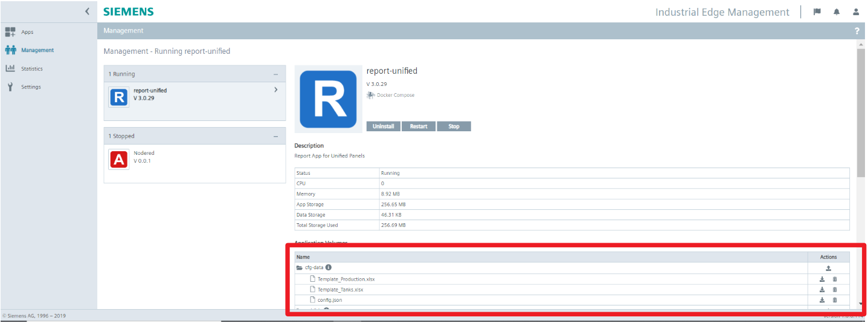Select Management in the sidebar menu
The image size is (868, 323).
pos(37,50)
